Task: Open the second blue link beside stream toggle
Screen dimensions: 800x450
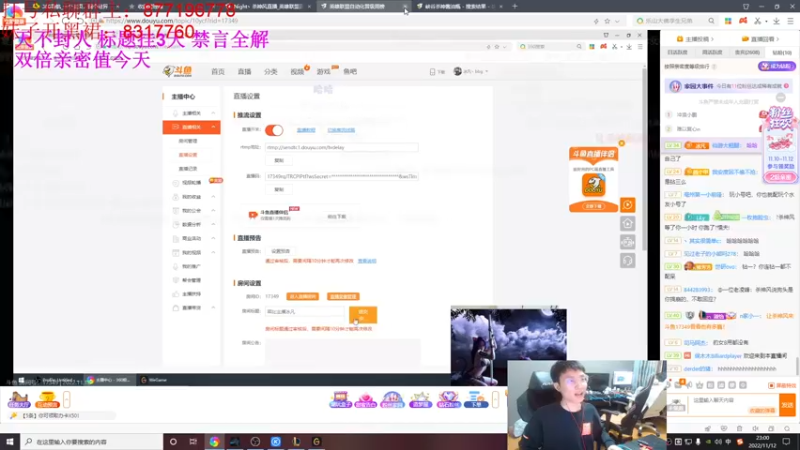Action: point(341,130)
